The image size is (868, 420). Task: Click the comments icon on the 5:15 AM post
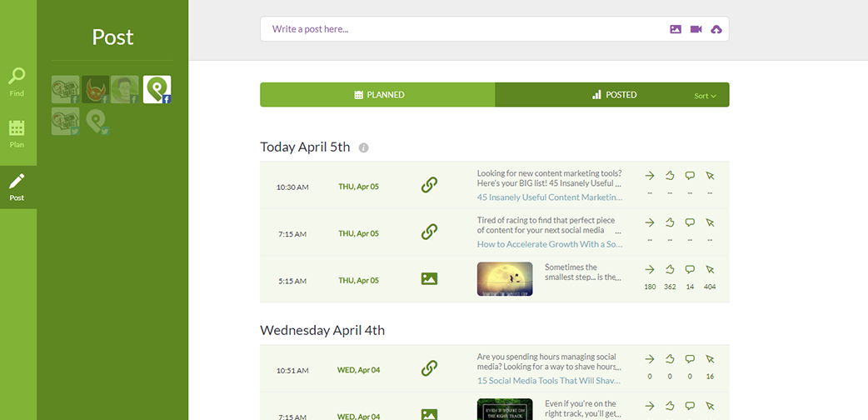tap(690, 270)
